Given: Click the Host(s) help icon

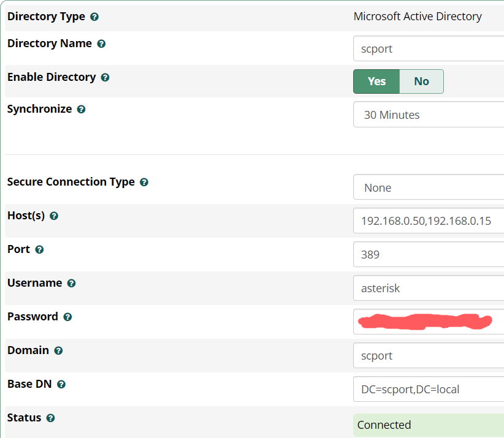Looking at the screenshot, I should click(54, 216).
